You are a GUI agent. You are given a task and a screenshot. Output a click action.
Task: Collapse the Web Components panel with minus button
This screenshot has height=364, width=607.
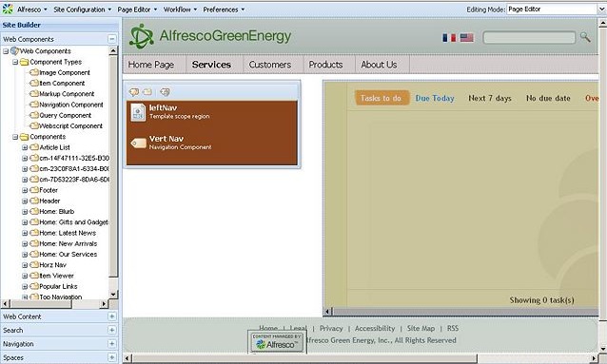pos(112,39)
